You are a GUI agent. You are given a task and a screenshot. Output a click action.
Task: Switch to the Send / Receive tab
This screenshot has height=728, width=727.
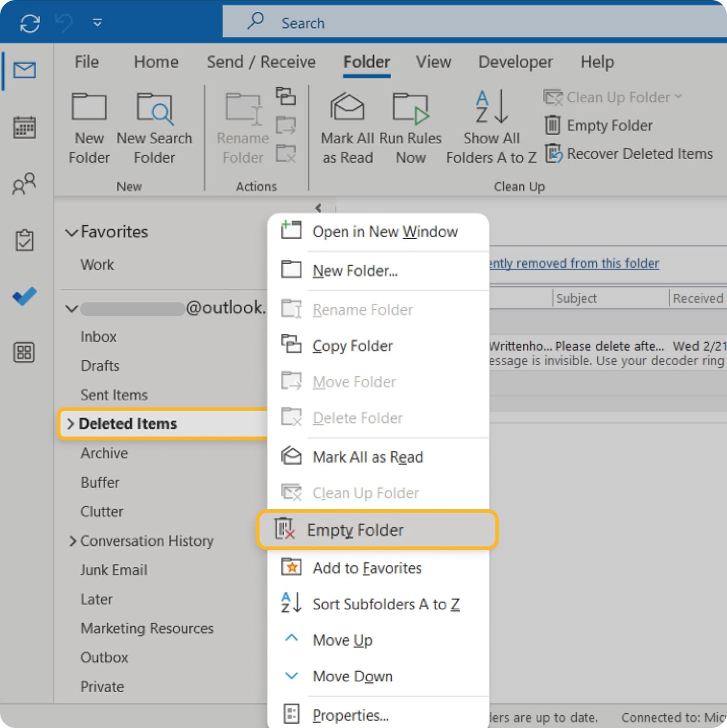[x=261, y=62]
